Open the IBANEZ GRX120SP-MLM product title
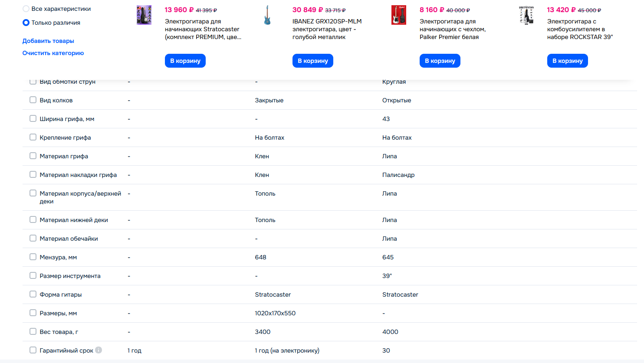Image resolution: width=644 pixels, height=363 pixels. pyautogui.click(x=327, y=29)
